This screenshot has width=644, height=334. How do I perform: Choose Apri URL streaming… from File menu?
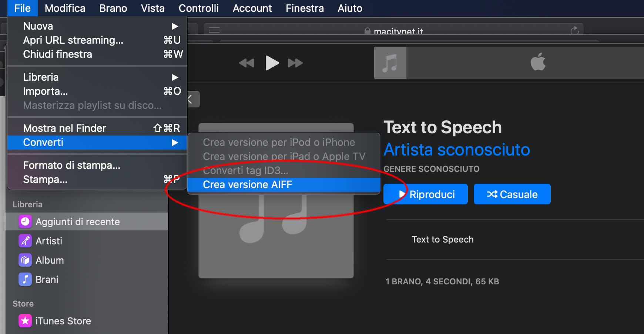pos(97,40)
